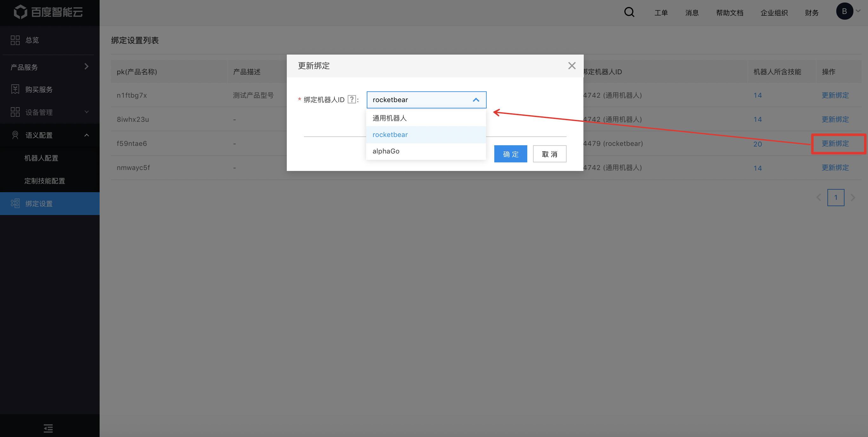Viewport: 868px width, 437px height.
Task: Click 操作 column header
Action: point(828,72)
